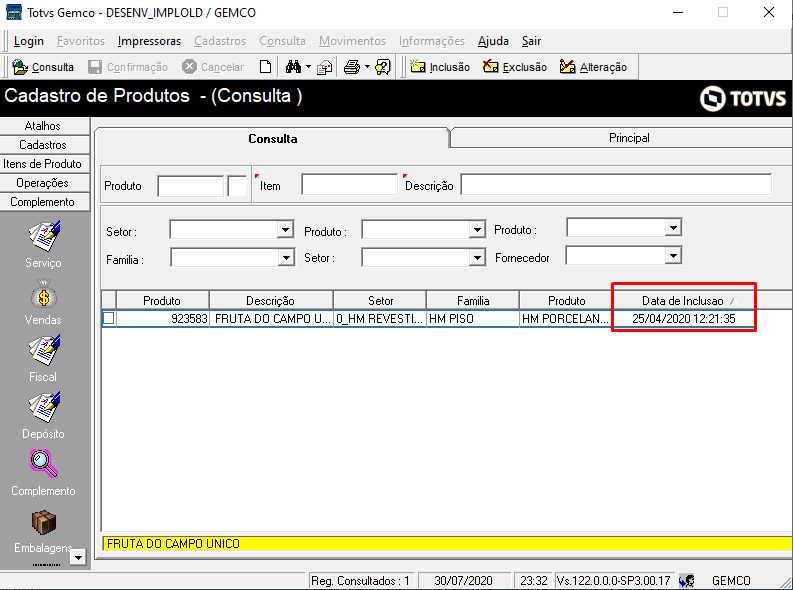Open the binoculars dropdown arrow
Image resolution: width=793 pixels, height=590 pixels.
pos(308,67)
